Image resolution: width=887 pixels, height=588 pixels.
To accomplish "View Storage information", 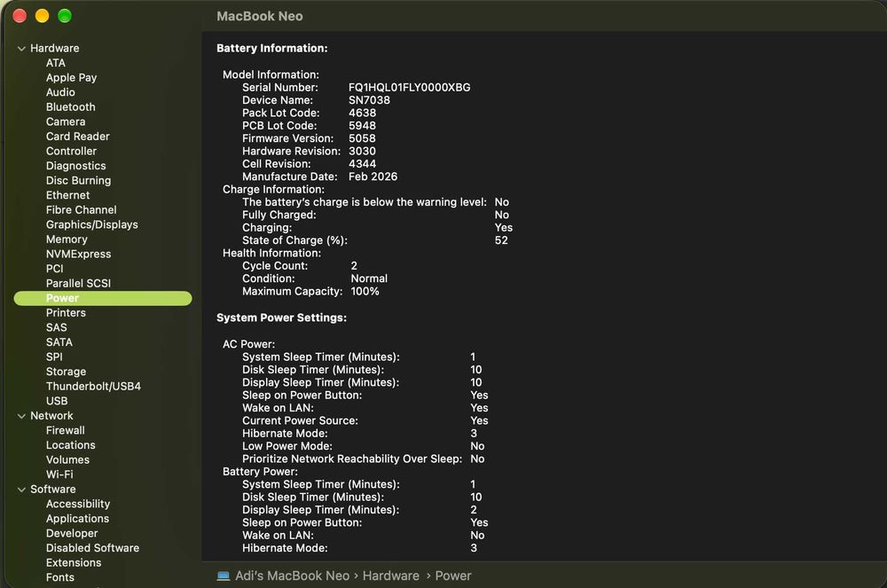I will coord(67,372).
